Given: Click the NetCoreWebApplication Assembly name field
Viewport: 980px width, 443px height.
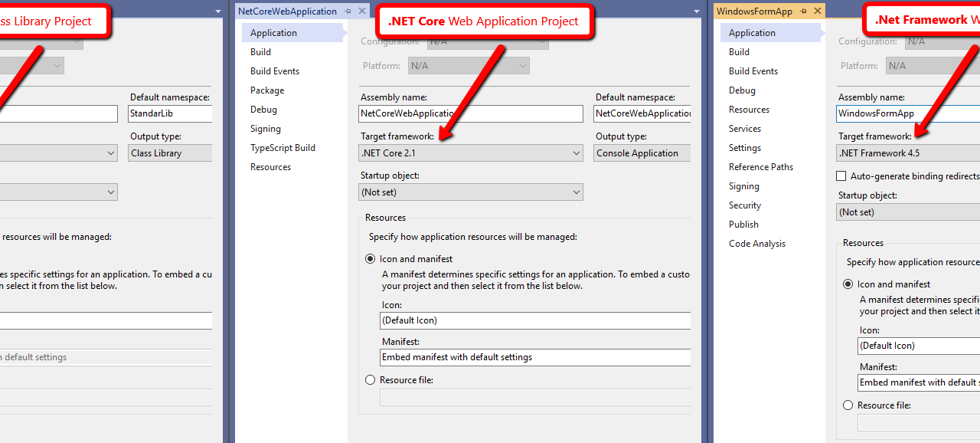Looking at the screenshot, I should pyautogui.click(x=471, y=113).
